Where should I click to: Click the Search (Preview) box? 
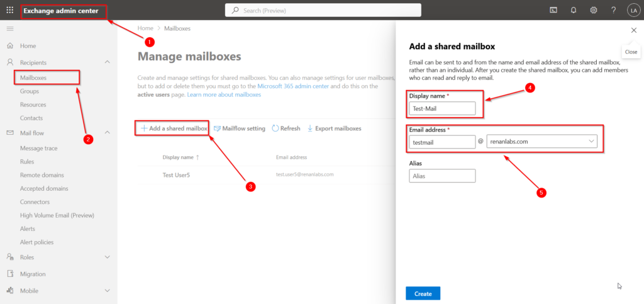[x=323, y=10]
